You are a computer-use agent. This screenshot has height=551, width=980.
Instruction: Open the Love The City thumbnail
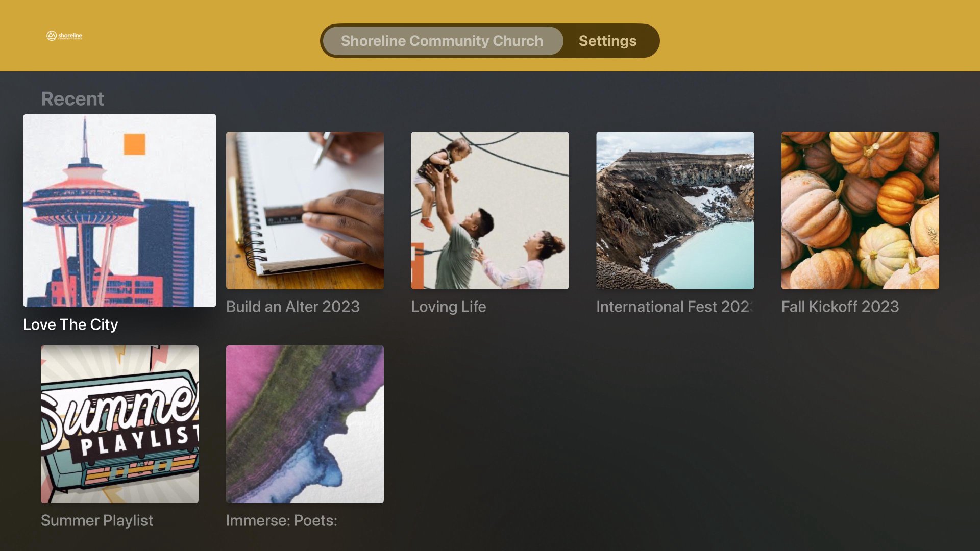pyautogui.click(x=119, y=210)
